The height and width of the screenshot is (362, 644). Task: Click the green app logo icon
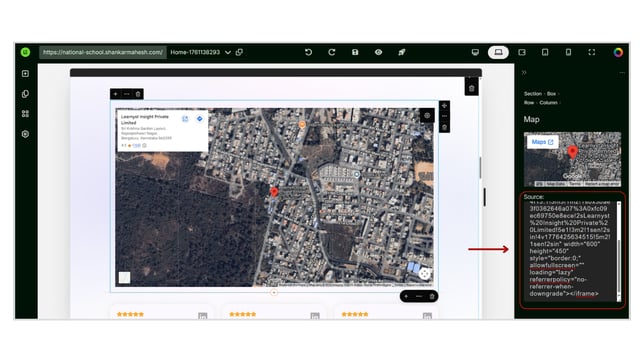[25, 52]
